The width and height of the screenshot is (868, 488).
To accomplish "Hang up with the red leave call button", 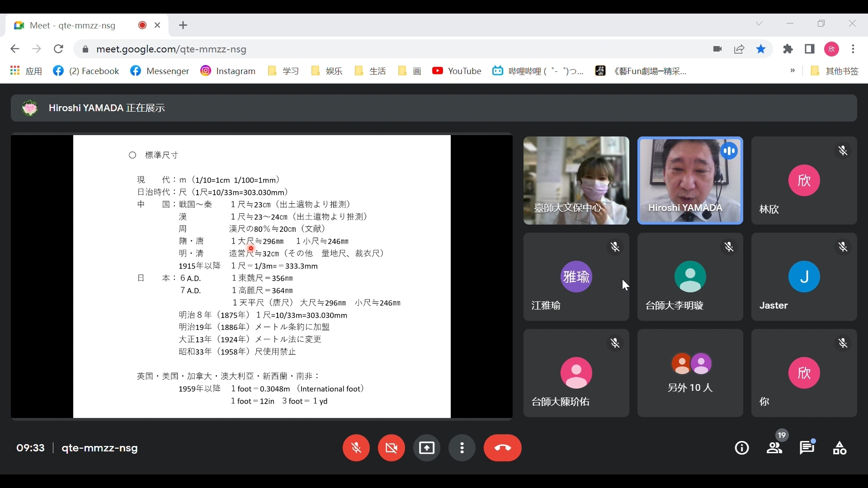I will click(503, 448).
